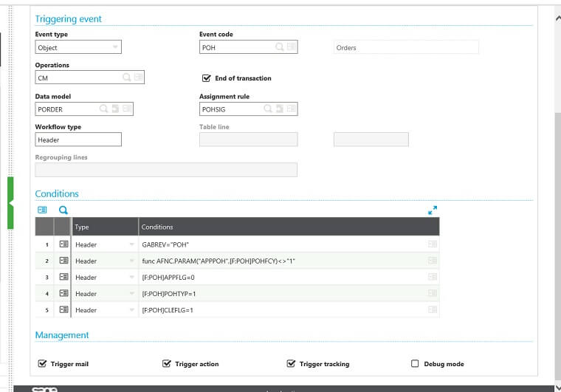This screenshot has width=561, height=392.
Task: Click the Conditions section heading
Action: click(x=57, y=193)
